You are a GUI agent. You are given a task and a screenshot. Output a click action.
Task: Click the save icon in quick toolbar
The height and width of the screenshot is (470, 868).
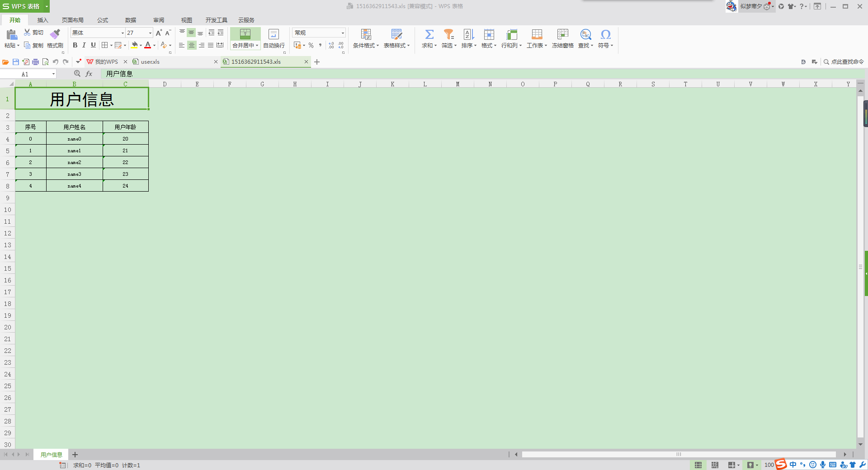(16, 62)
